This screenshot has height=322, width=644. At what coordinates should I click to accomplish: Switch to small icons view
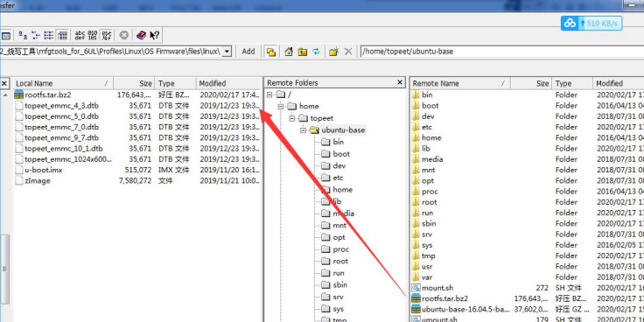pos(36,35)
